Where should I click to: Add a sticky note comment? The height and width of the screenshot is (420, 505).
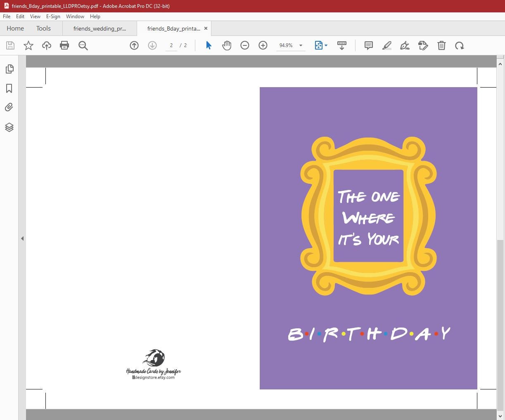(x=368, y=45)
